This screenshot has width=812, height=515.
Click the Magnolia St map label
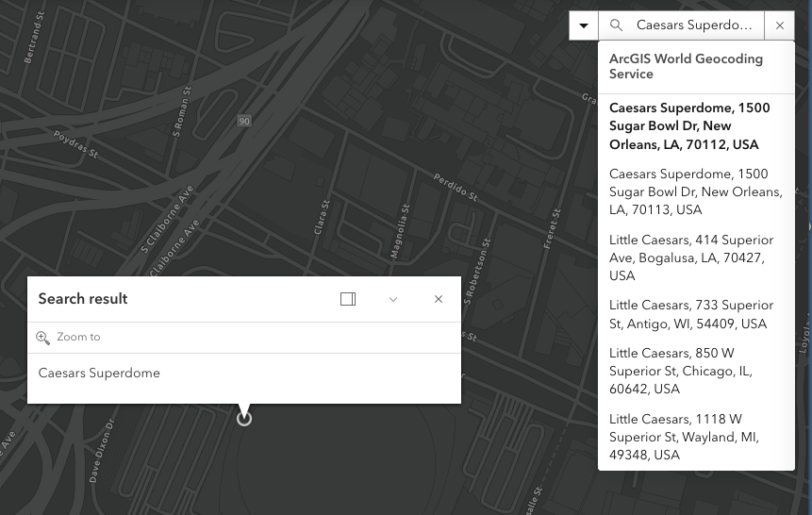click(x=400, y=231)
